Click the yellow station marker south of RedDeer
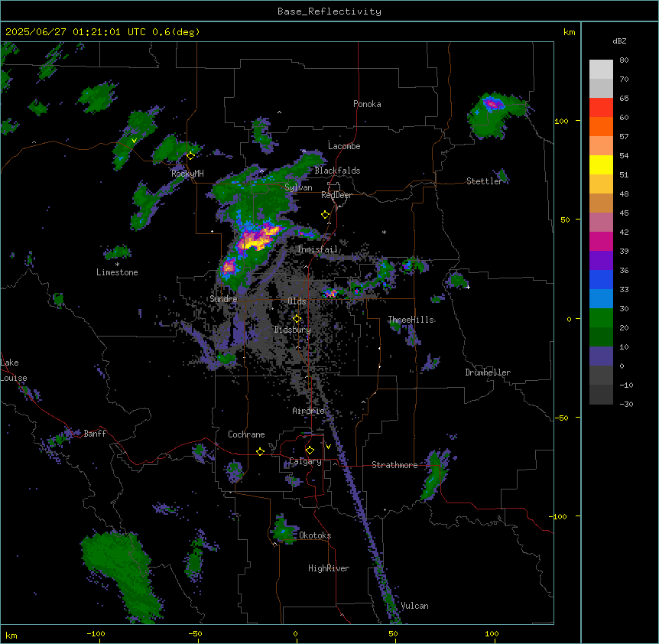 click(x=326, y=215)
